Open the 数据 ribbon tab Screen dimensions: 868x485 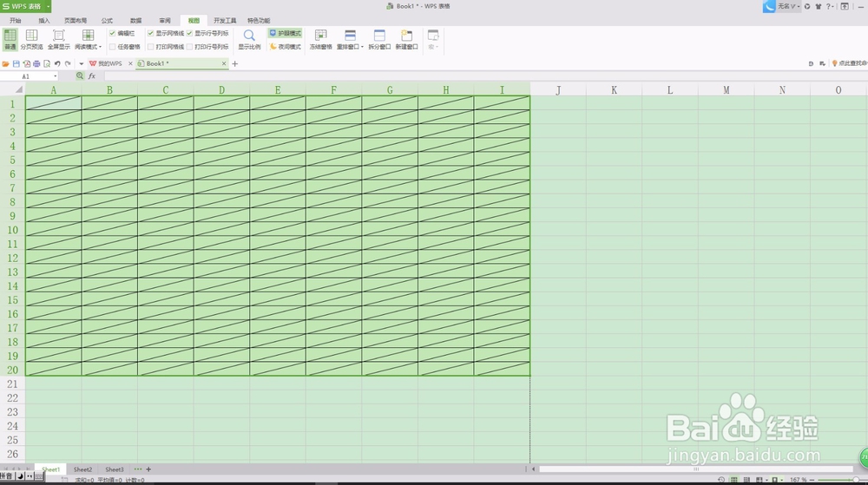point(135,21)
